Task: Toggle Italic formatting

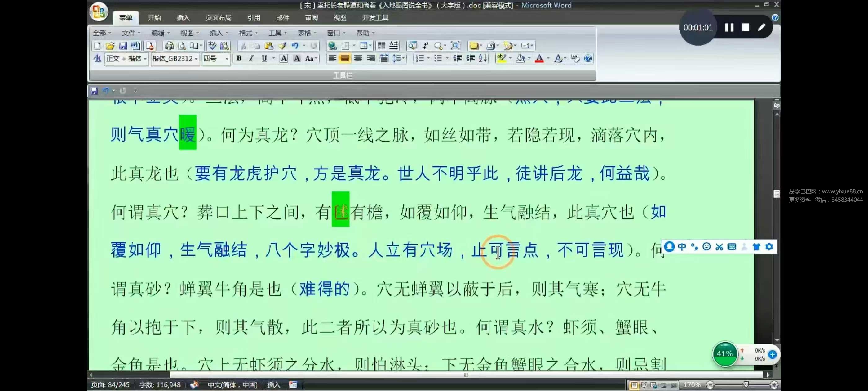Action: 251,58
